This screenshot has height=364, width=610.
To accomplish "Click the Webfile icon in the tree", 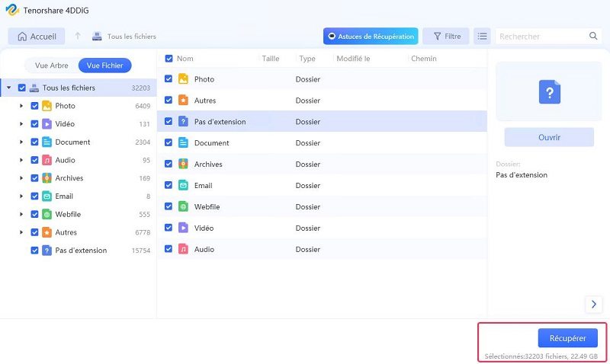I will point(47,214).
